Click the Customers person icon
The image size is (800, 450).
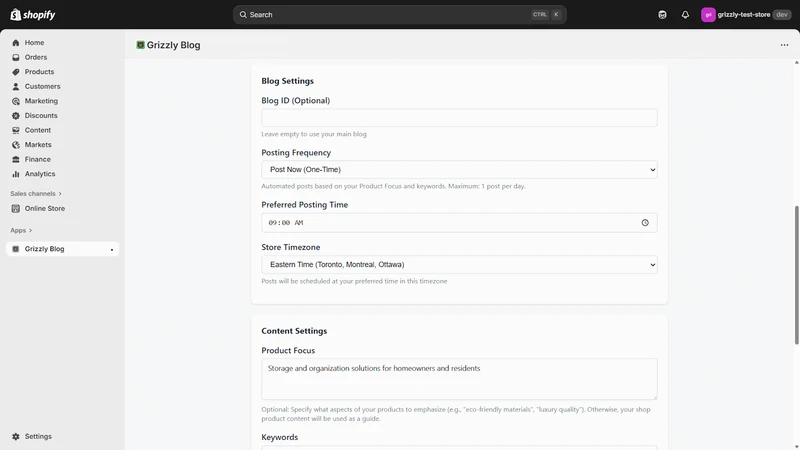click(x=16, y=87)
